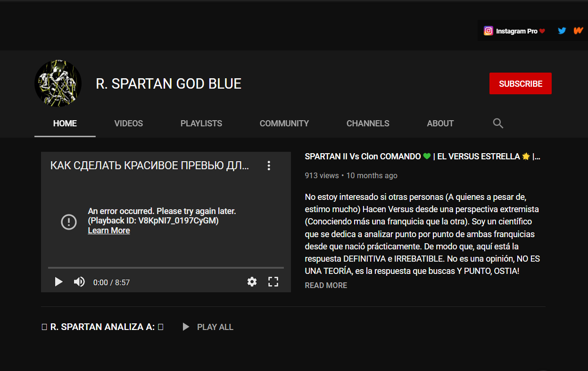This screenshot has height=371, width=588.
Task: Click the R. SPARTAN GOD BLUE channel avatar
Action: point(58,83)
